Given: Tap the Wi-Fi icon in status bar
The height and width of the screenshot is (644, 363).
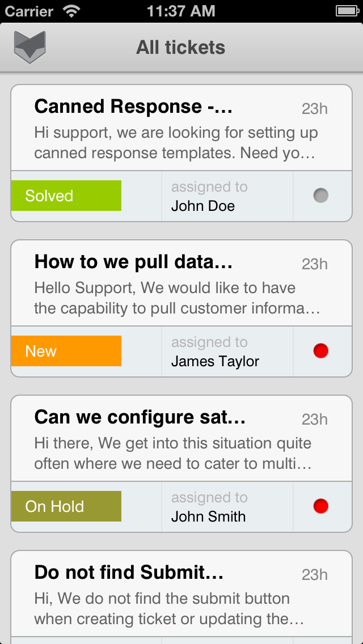Looking at the screenshot, I should 72,11.
